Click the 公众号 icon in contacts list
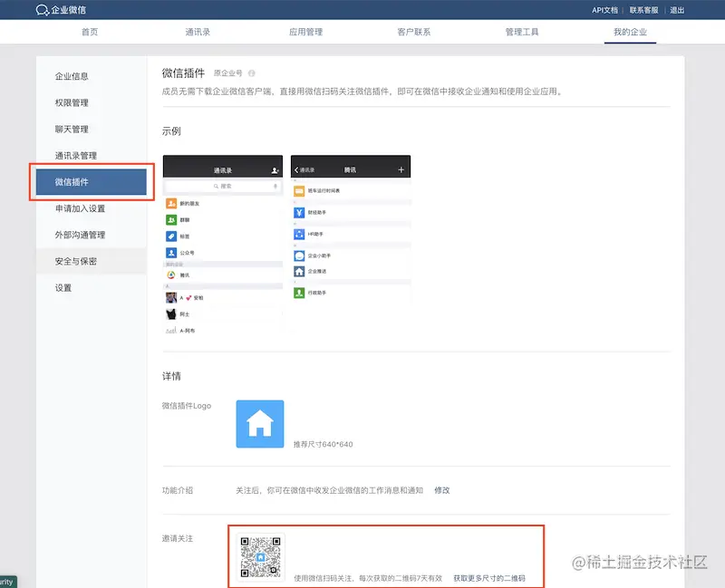This screenshot has height=588, width=725. click(x=171, y=253)
